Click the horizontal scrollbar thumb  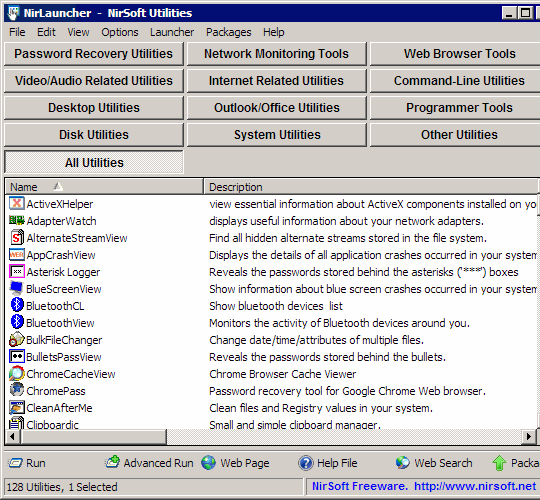tap(93, 436)
